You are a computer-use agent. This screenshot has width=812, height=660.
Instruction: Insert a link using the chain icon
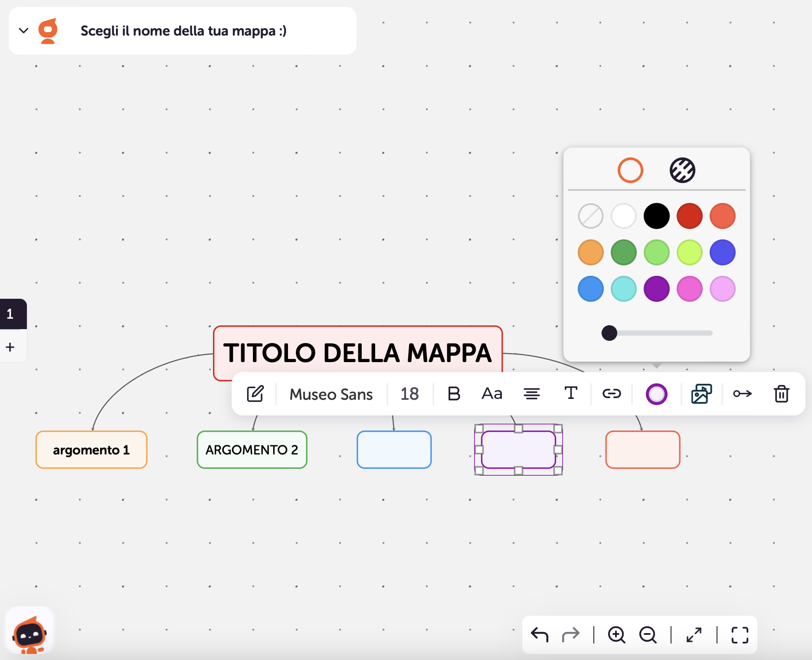coord(611,394)
